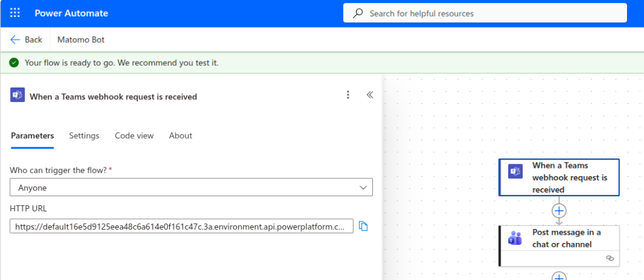Click the Teams icon on Post message card

(515, 239)
